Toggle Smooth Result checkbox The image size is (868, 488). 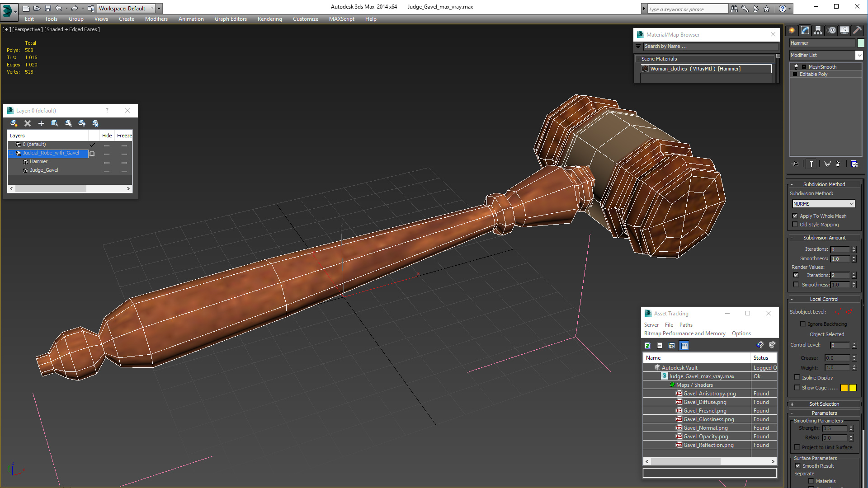(798, 466)
